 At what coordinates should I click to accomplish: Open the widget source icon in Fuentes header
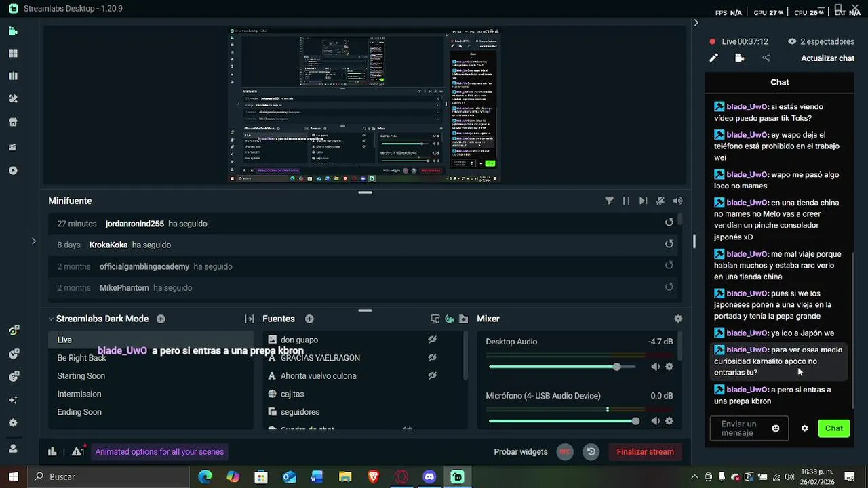pyautogui.click(x=449, y=319)
